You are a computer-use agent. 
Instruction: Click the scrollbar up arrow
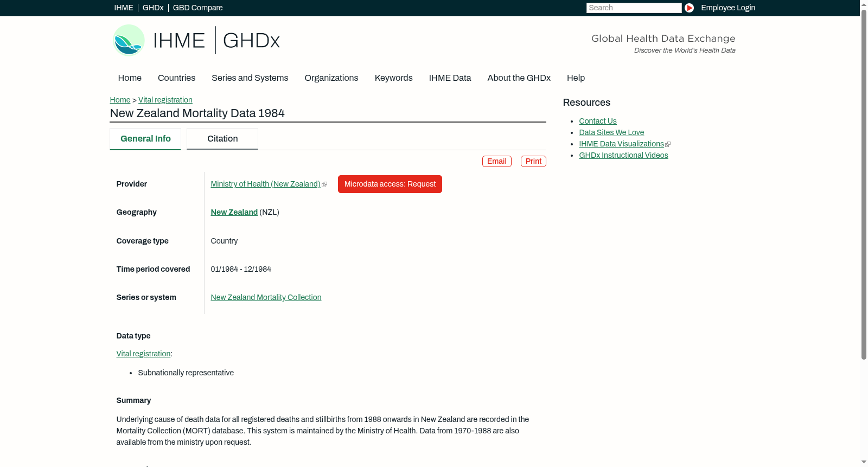click(864, 4)
